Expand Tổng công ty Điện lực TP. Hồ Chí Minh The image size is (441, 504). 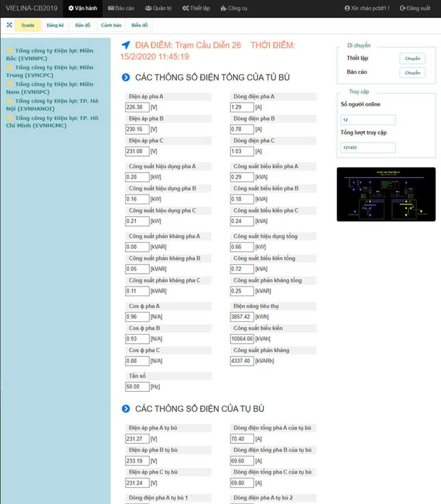point(52,122)
